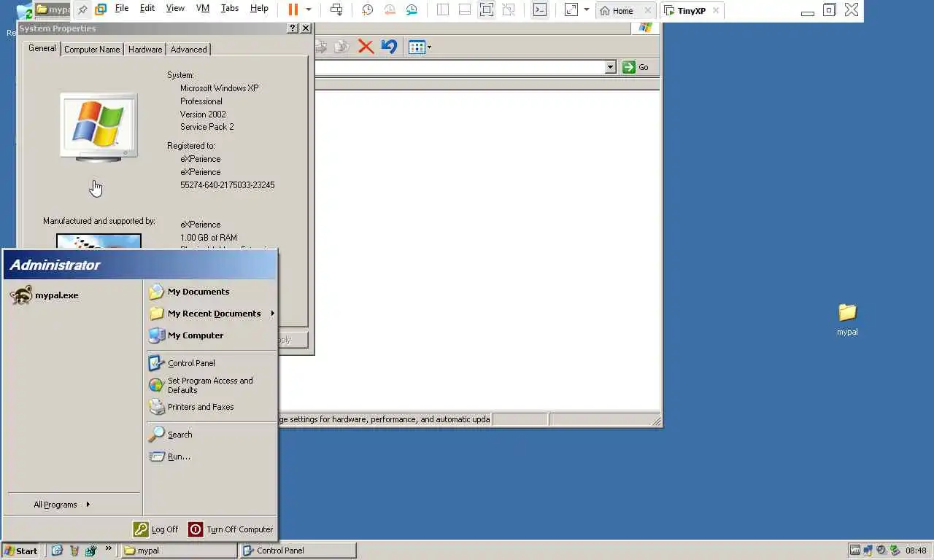This screenshot has height=560, width=934.
Task: Expand the stretch guest dropdown arrow
Action: [586, 9]
